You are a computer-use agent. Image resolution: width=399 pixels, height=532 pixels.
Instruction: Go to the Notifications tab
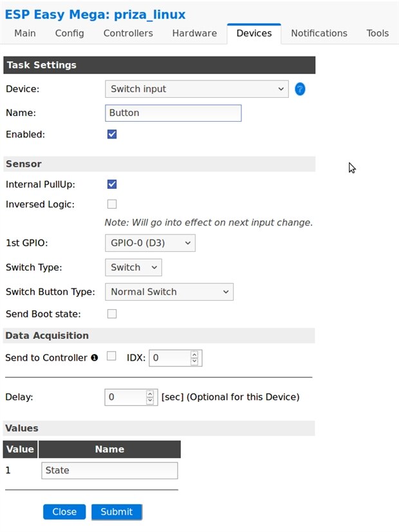point(319,33)
